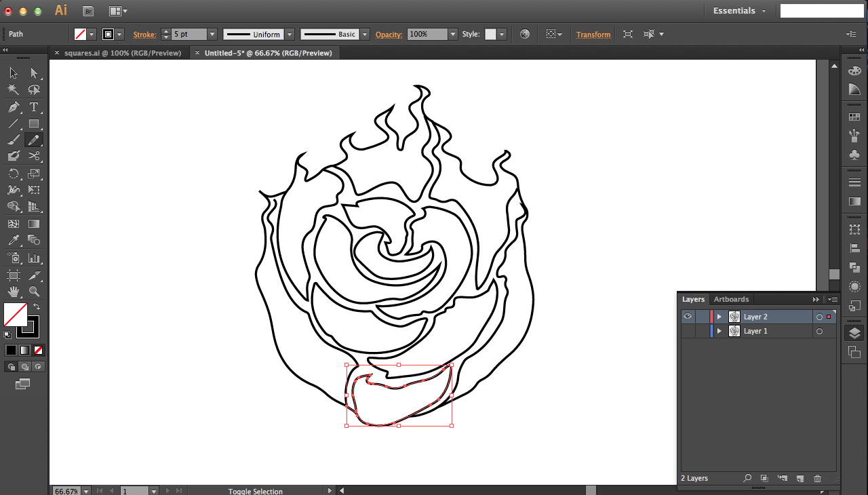Open the Opacity panel link
This screenshot has height=495, width=868.
click(389, 34)
